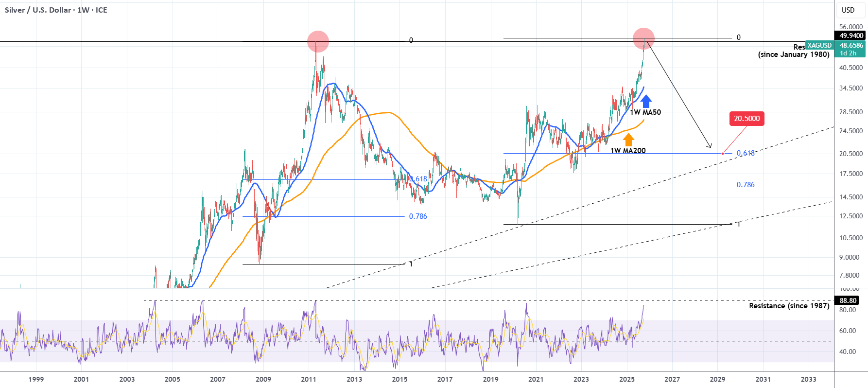Click the 2025 mark on time axis
Viewport: 868px width, 388px height.
coord(627,379)
